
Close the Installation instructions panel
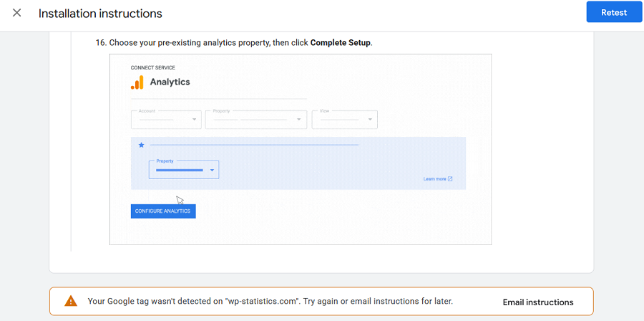click(x=17, y=13)
